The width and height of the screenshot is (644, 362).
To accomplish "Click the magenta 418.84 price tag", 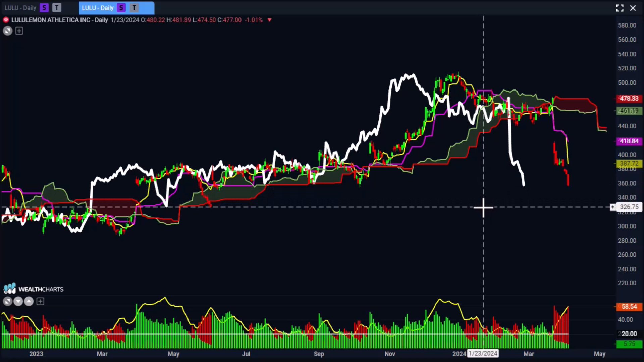I will coord(629,141).
